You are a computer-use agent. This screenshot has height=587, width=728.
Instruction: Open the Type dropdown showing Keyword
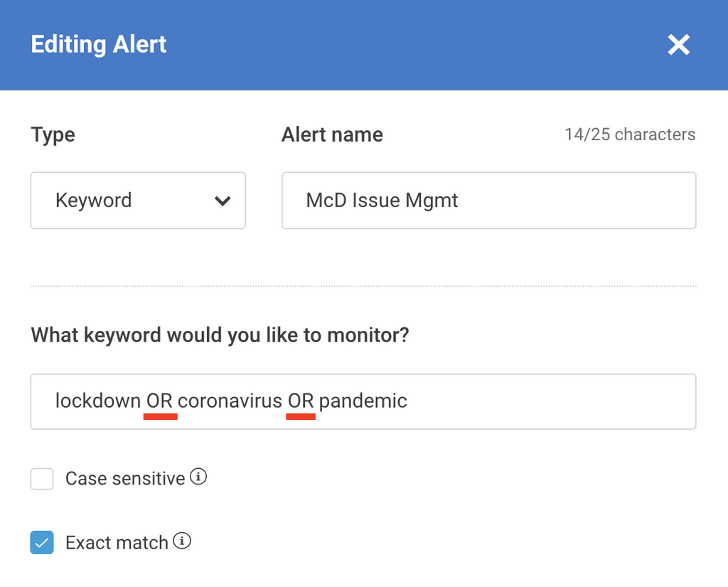pos(138,200)
